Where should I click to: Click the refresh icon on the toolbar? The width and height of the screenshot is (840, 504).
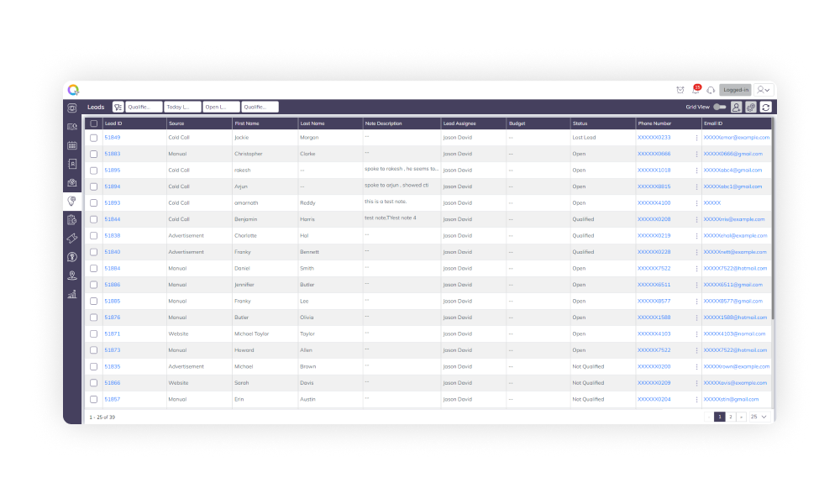click(x=765, y=108)
